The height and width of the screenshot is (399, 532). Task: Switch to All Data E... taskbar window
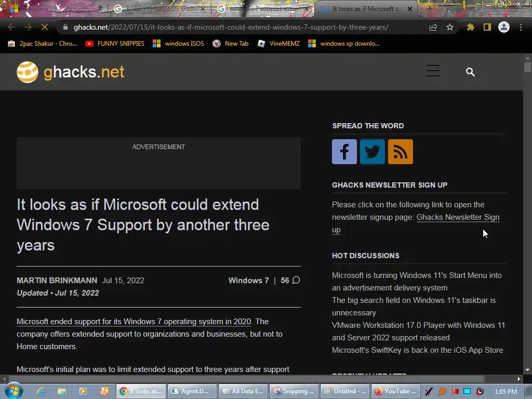pos(243,391)
